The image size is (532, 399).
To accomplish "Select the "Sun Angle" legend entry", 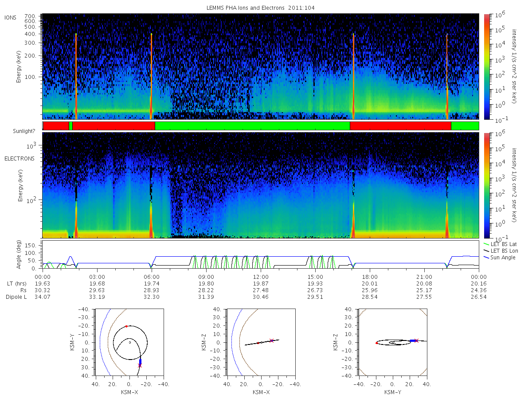I will 503,257.
